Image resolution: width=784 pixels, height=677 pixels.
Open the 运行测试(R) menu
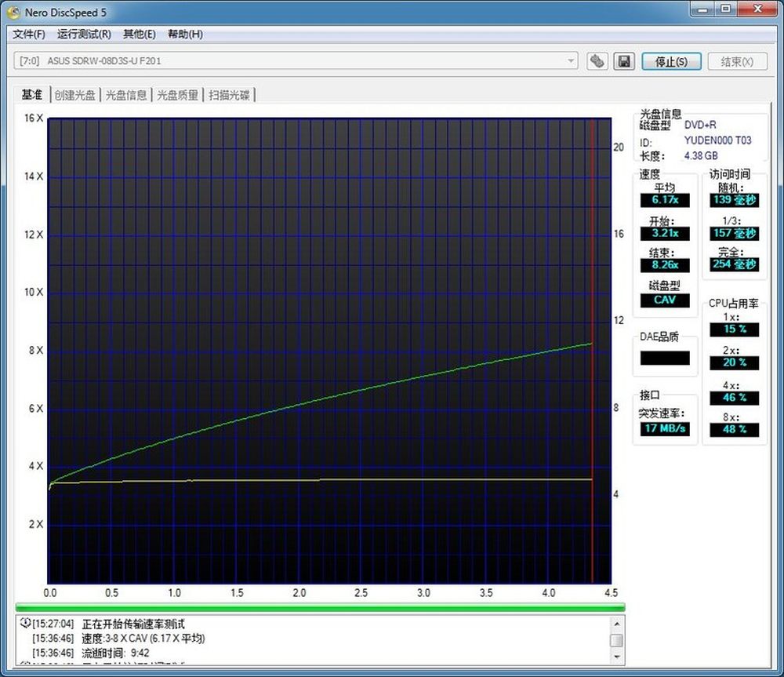tap(84, 34)
